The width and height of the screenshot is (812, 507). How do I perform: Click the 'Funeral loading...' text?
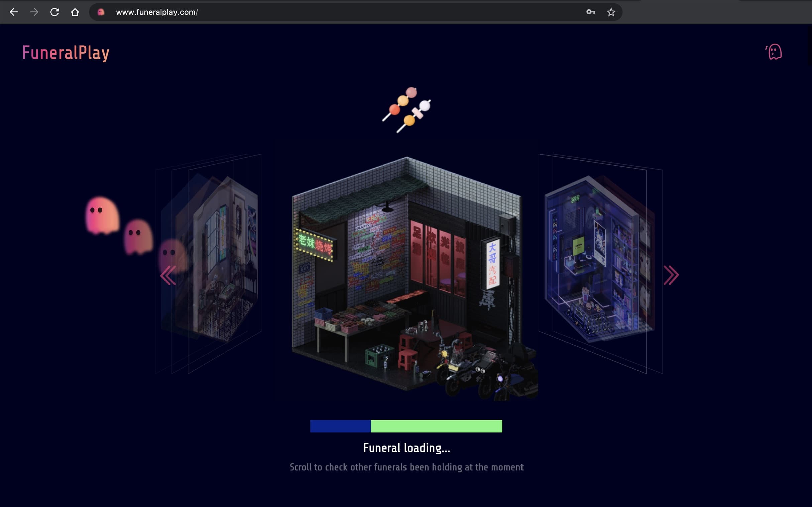pyautogui.click(x=407, y=448)
